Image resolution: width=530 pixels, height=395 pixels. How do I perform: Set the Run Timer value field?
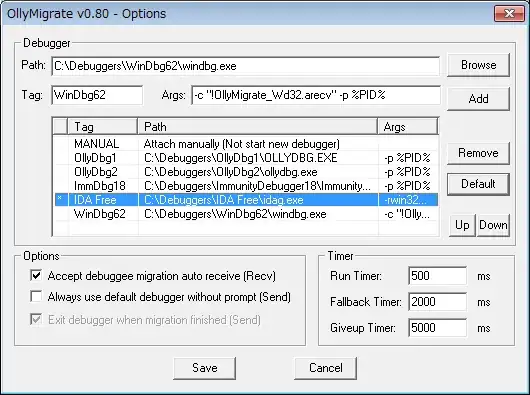pyautogui.click(x=437, y=276)
